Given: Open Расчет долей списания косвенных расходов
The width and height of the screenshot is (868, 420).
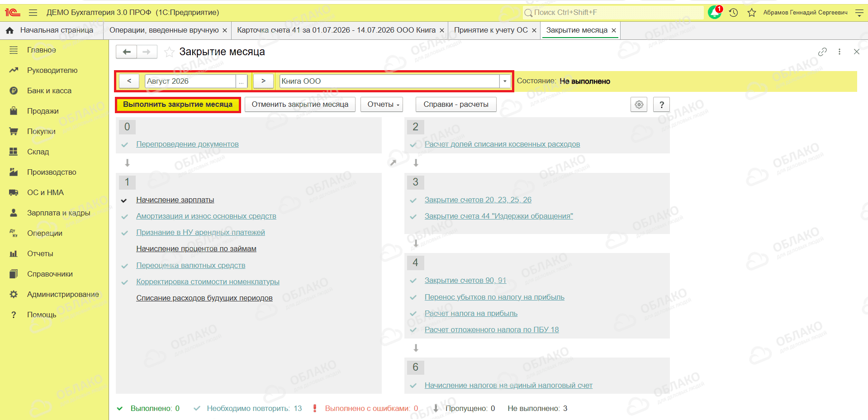Looking at the screenshot, I should [502, 144].
